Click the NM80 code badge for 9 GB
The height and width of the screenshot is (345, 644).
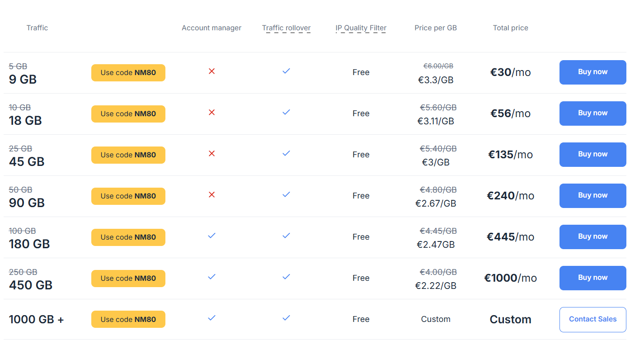[x=128, y=73]
